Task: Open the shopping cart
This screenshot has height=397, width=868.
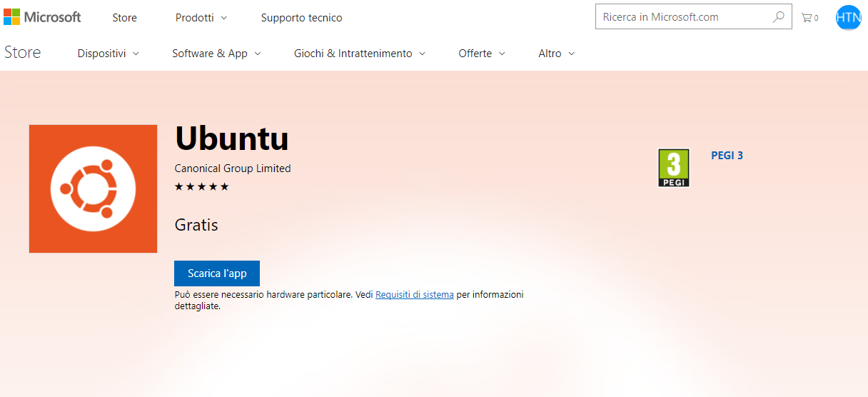Action: click(809, 18)
